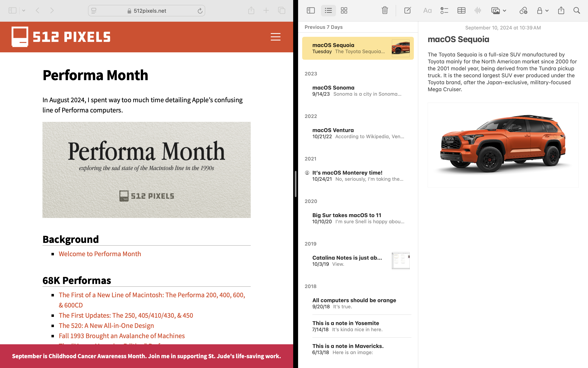Viewport: 588px width, 368px height.
Task: Go forward in Safari
Action: (52, 10)
